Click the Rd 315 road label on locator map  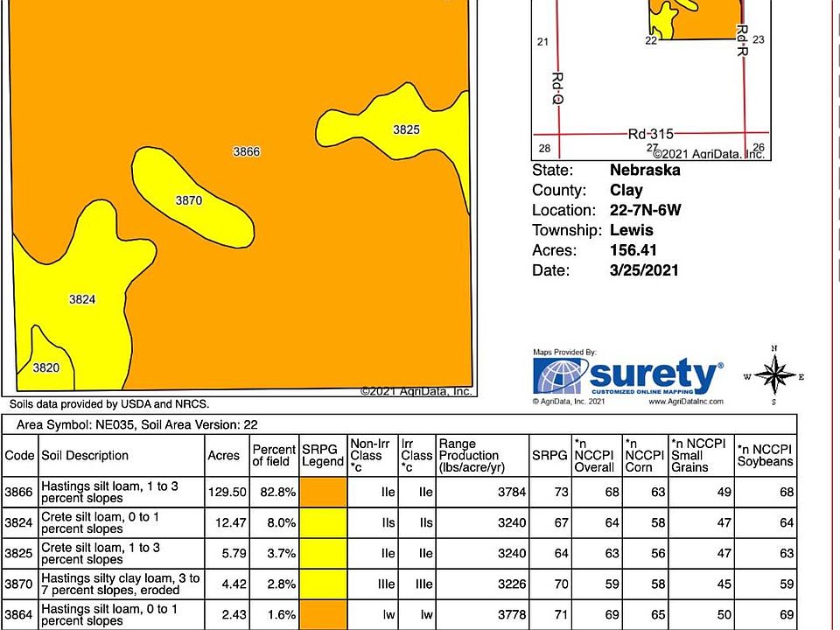coord(650,134)
